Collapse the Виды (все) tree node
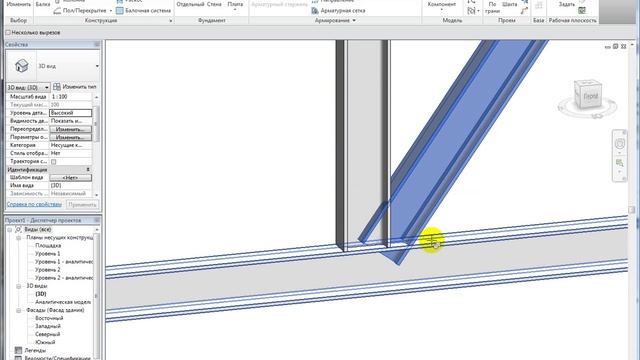This screenshot has height=360, width=640. point(9,229)
